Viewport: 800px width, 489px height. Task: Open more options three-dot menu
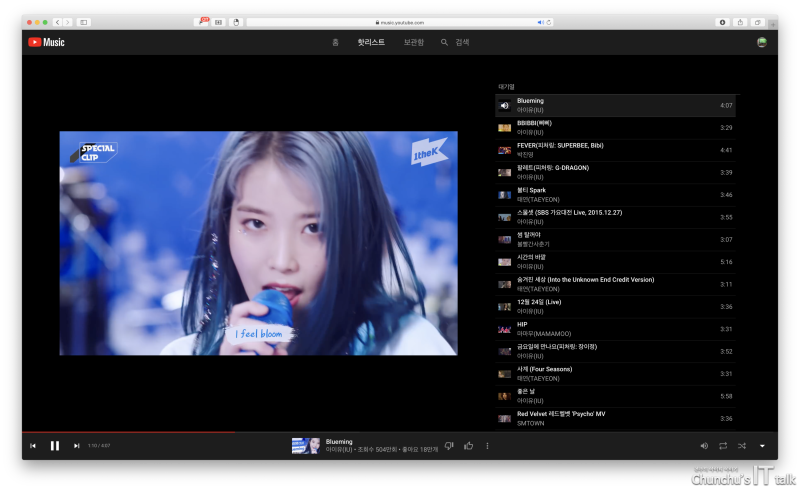point(487,446)
